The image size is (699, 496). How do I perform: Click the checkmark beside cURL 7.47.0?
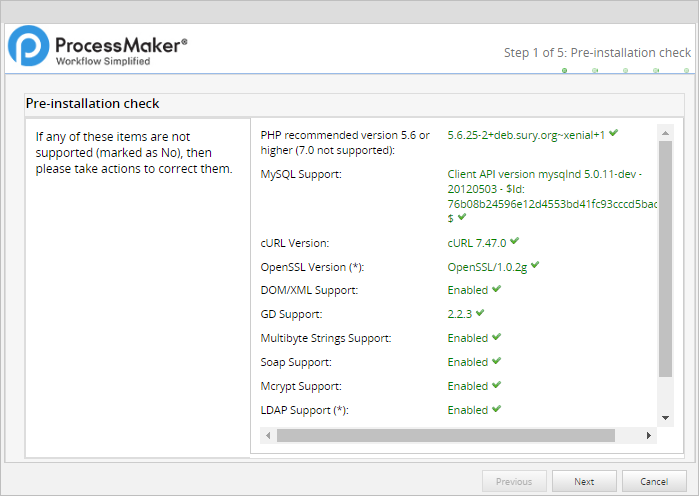pos(514,242)
